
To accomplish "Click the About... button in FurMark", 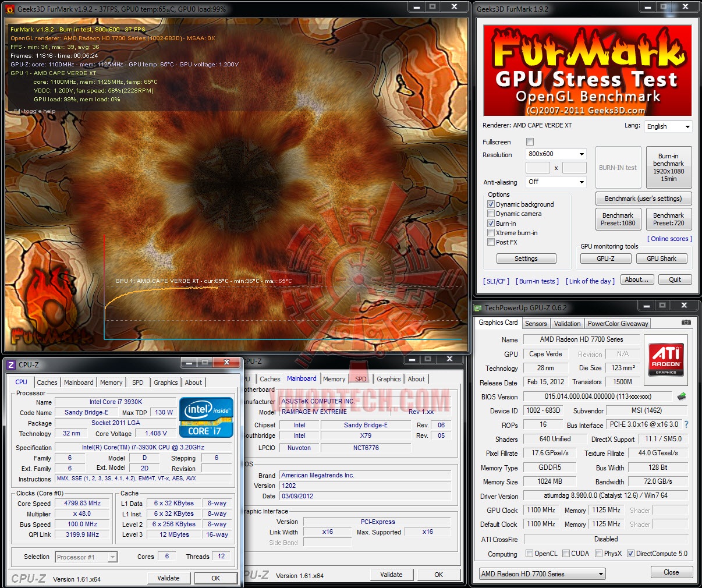I will click(x=637, y=279).
